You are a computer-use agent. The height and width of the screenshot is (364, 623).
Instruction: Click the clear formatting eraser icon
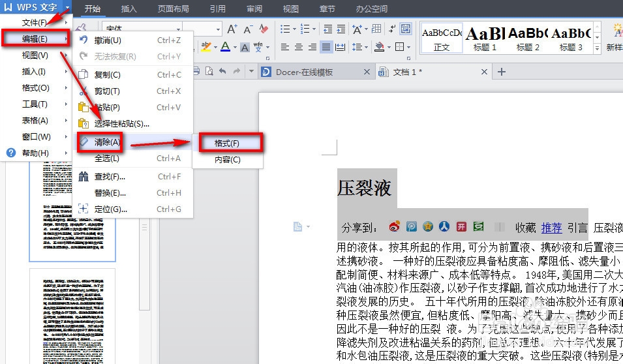263,29
